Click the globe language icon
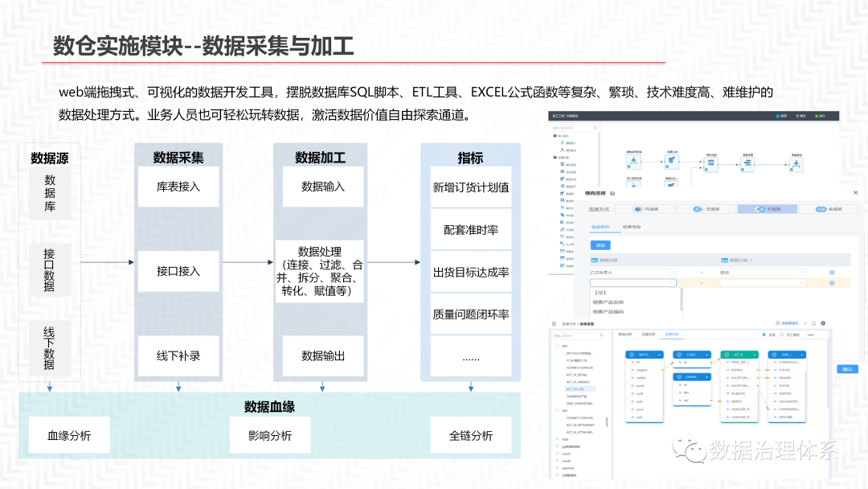This screenshot has height=489, width=868. [x=822, y=323]
